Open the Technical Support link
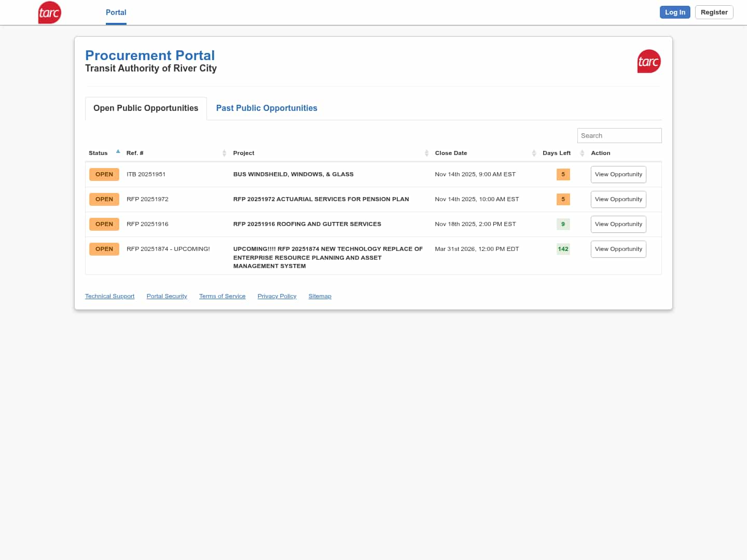The width and height of the screenshot is (747, 560). click(109, 297)
